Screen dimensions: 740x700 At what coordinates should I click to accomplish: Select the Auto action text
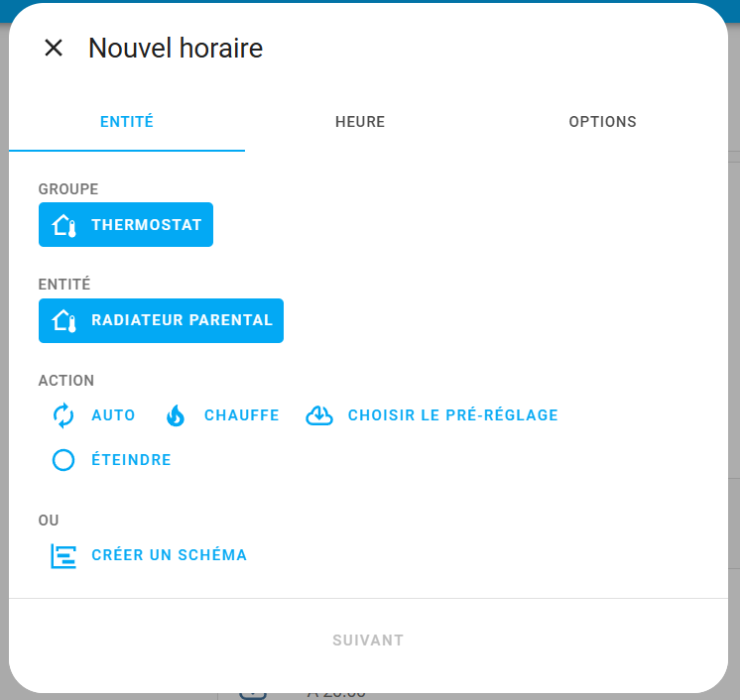pos(113,415)
